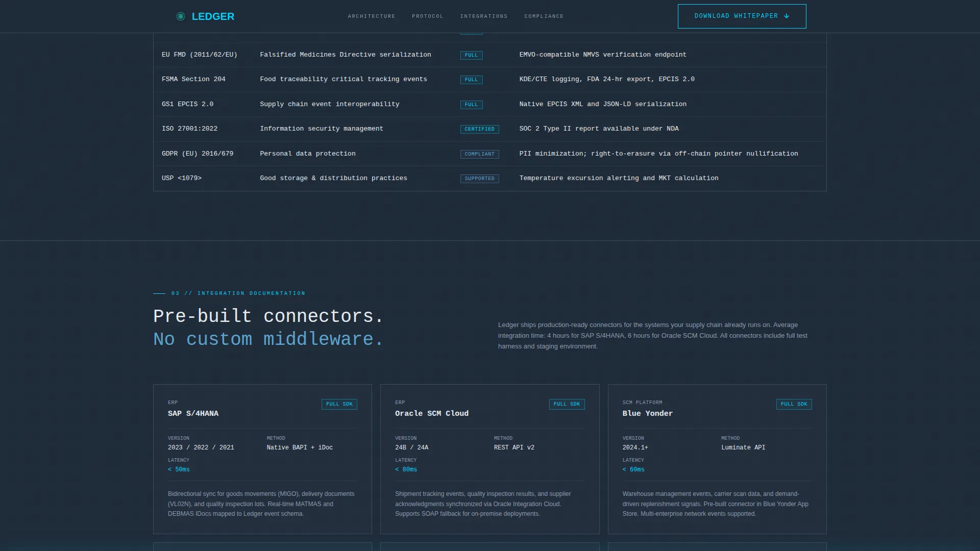Jump to the Compliance section
The height and width of the screenshot is (551, 980).
pyautogui.click(x=544, y=16)
